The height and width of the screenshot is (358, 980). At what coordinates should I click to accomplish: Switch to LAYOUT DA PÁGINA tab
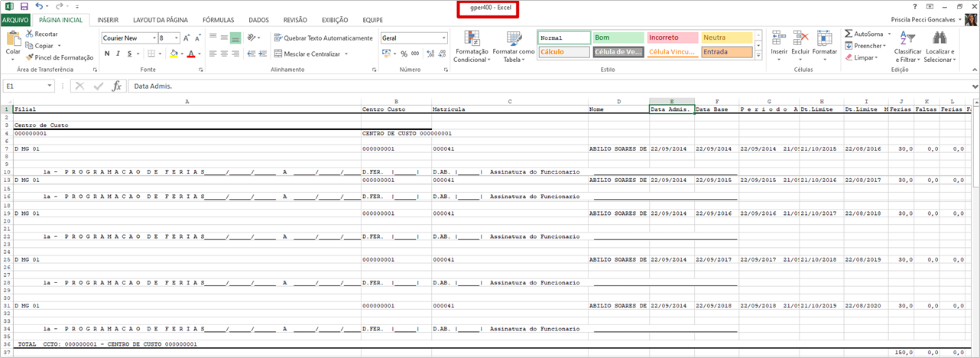160,20
